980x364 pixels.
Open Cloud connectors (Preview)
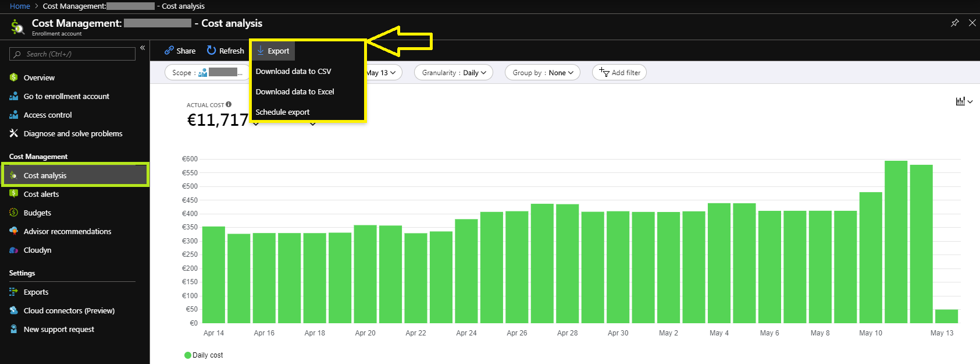click(x=69, y=310)
